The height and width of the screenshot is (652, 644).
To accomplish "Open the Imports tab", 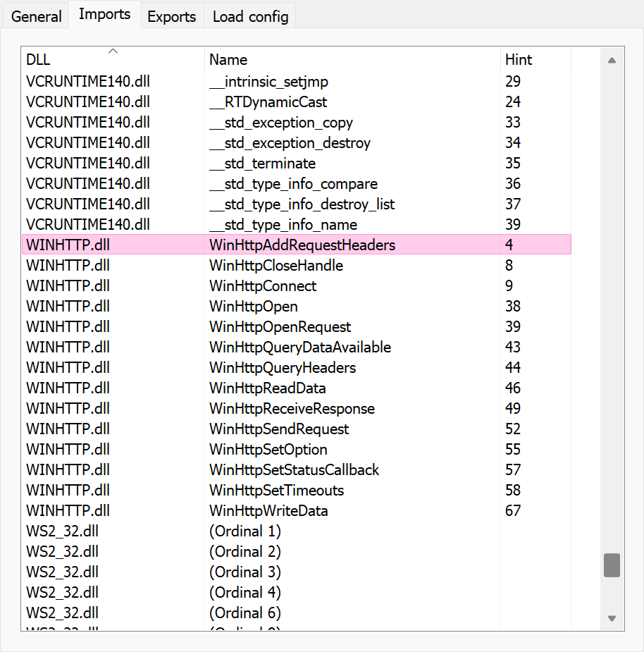I will coord(104,15).
